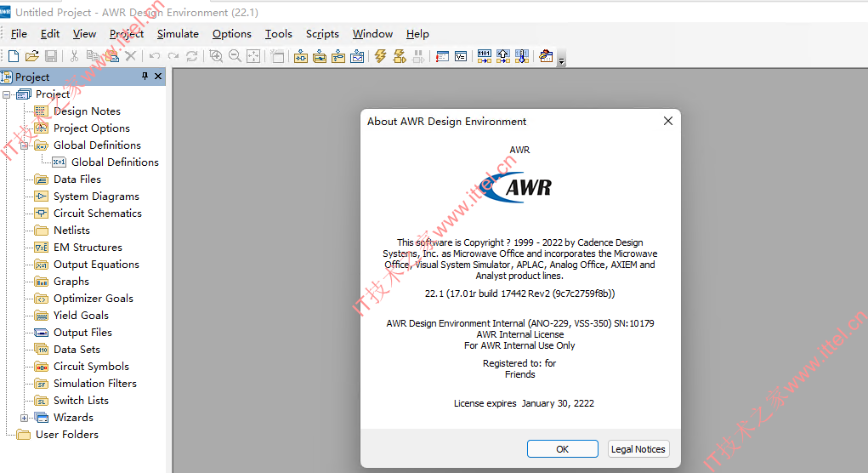Close the Project panel
This screenshot has width=868, height=473.
[158, 76]
